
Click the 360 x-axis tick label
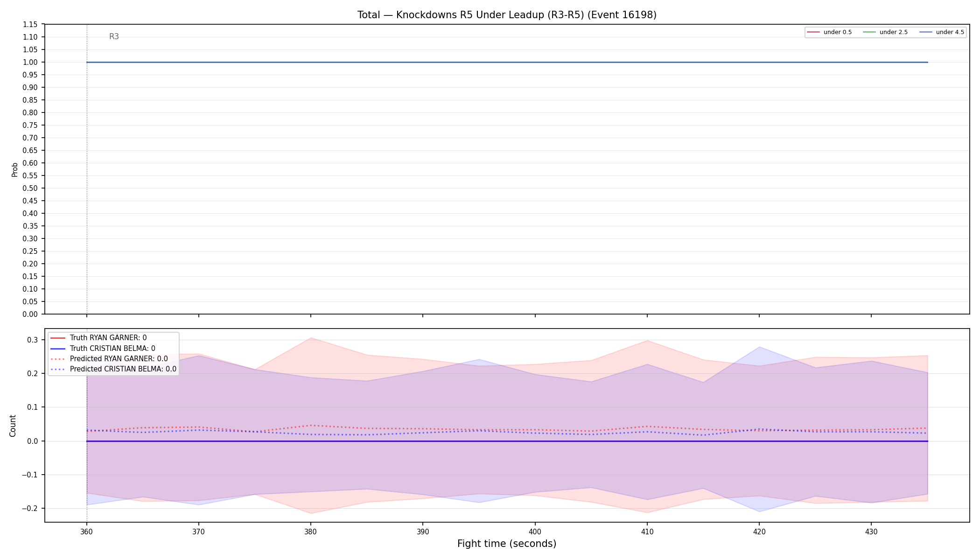pyautogui.click(x=87, y=532)
